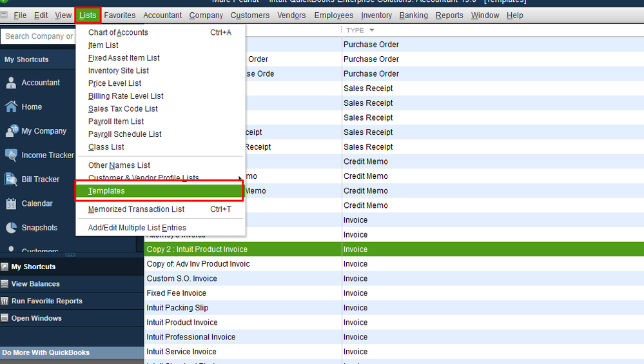The width and height of the screenshot is (644, 364).
Task: Click View Balances button
Action: tap(72, 284)
